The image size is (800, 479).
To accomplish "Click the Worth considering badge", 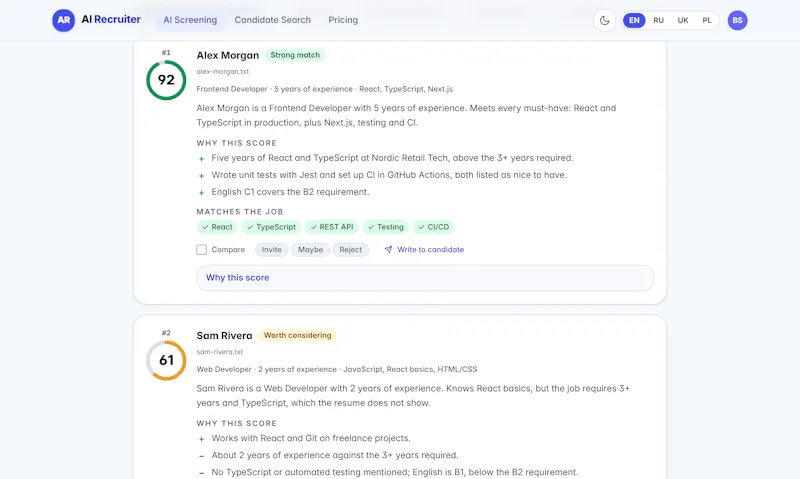I will coord(297,335).
